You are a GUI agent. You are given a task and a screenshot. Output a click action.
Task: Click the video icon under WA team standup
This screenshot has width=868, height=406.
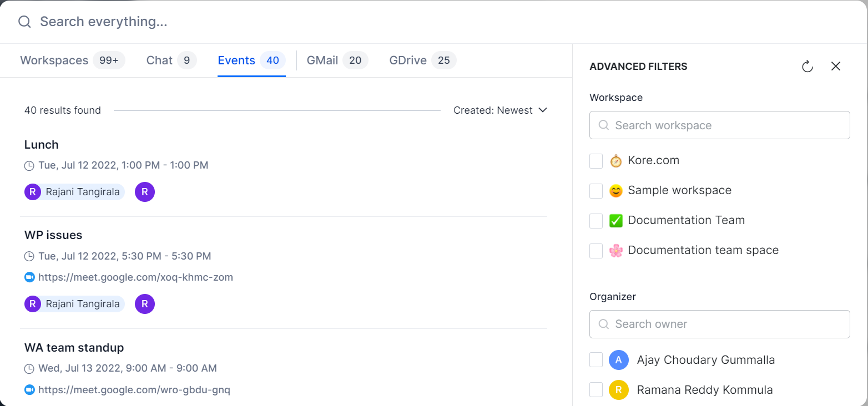29,390
